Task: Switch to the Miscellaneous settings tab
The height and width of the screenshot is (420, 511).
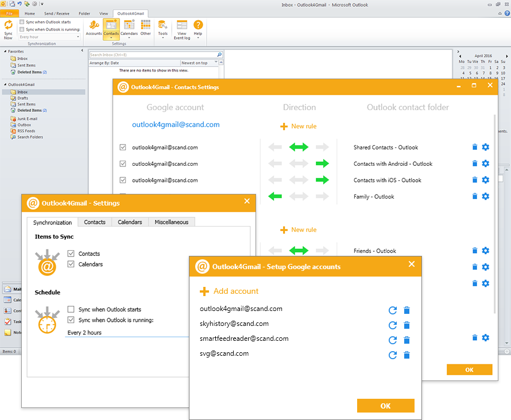Action: coord(171,222)
